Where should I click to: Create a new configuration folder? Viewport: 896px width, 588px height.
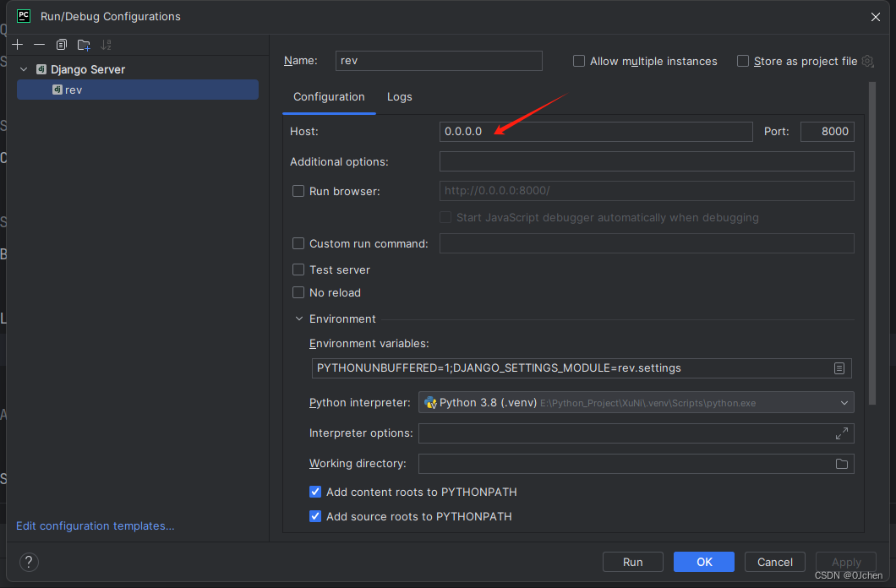coord(84,45)
